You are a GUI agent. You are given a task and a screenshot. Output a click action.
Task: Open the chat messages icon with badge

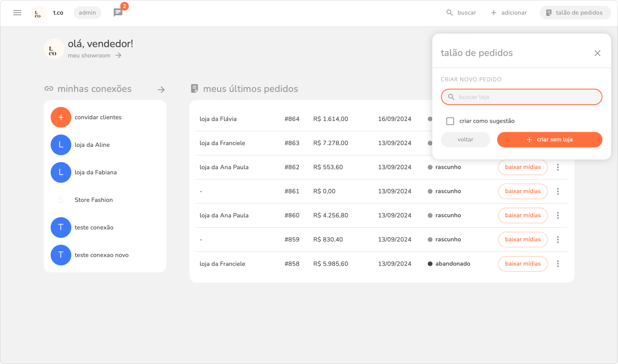pyautogui.click(x=118, y=13)
